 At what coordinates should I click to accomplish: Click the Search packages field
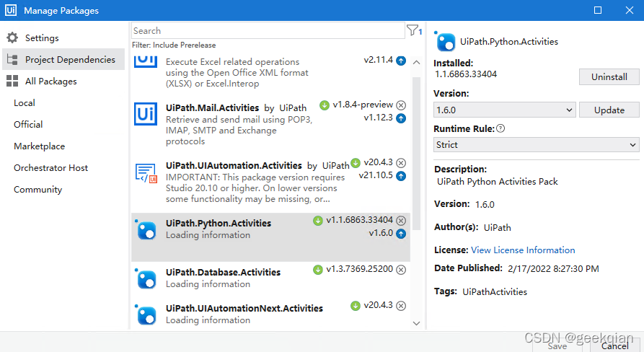[x=268, y=30]
